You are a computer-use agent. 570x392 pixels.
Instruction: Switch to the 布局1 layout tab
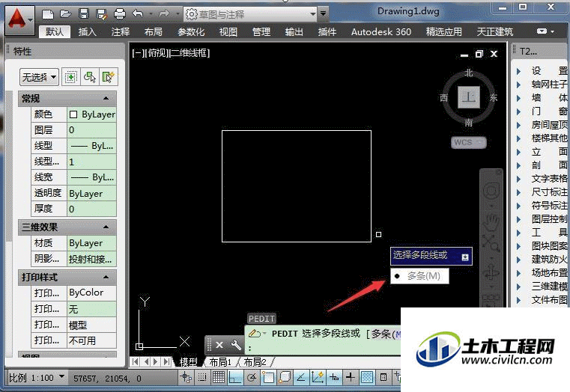click(x=220, y=362)
